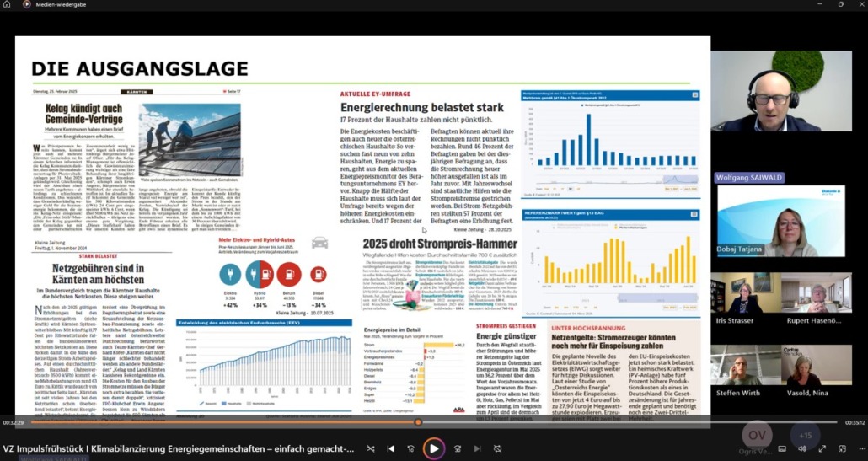Skip back 10 seconds
The width and height of the screenshot is (868, 461).
411,449
